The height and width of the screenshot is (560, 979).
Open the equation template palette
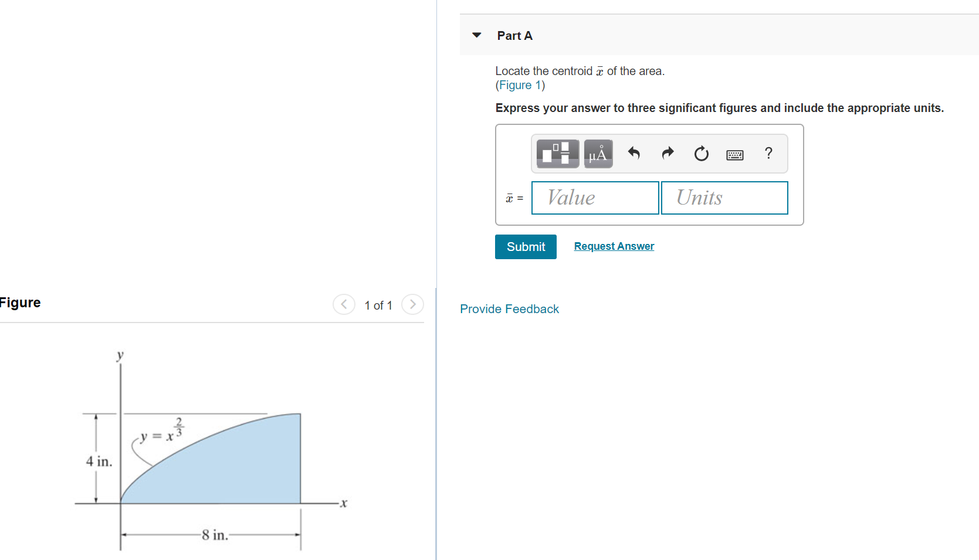[556, 154]
